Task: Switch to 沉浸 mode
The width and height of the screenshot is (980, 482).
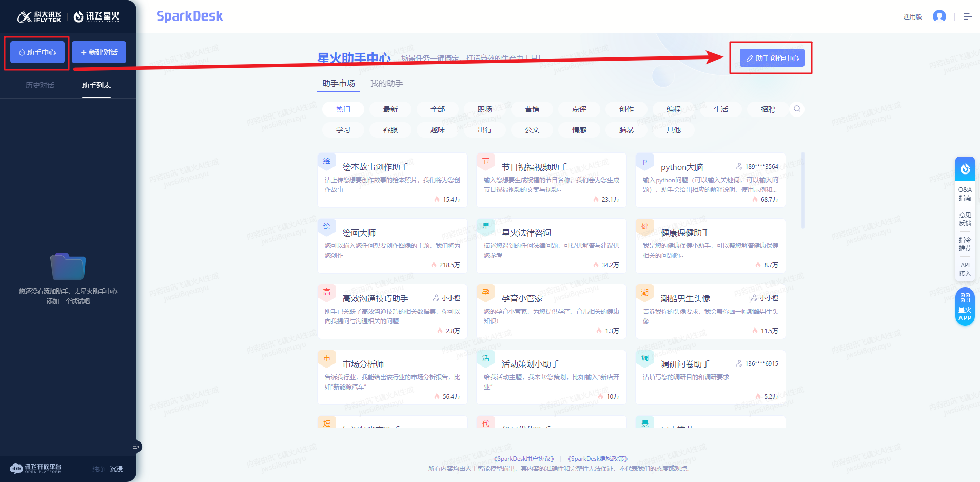Action: click(x=116, y=469)
